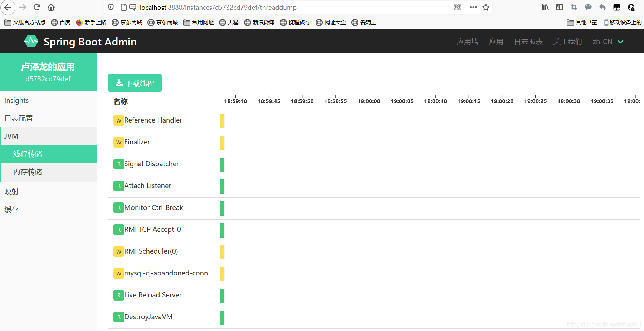Screen dimensions: 644x331
Task: Click the 卢泽龙的应用 instance header
Action: (x=48, y=72)
